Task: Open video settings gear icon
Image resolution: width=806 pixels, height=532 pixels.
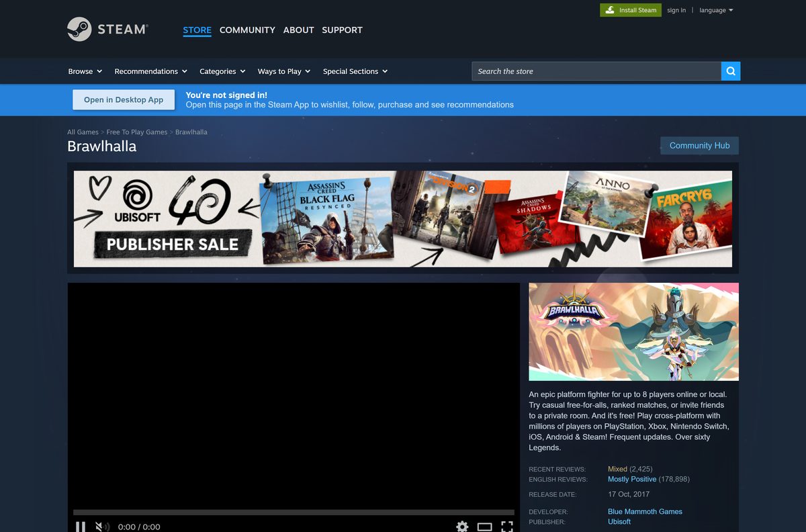Action: click(x=462, y=527)
